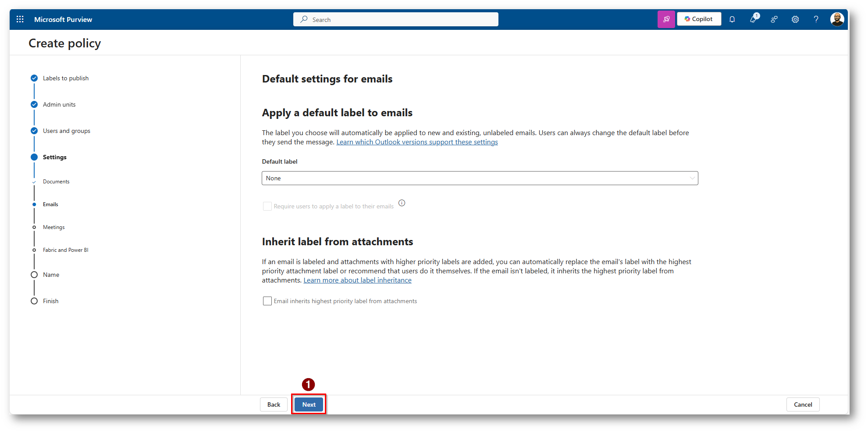Click the magnifier icon in the search box
The image size is (868, 433).
pyautogui.click(x=304, y=19)
